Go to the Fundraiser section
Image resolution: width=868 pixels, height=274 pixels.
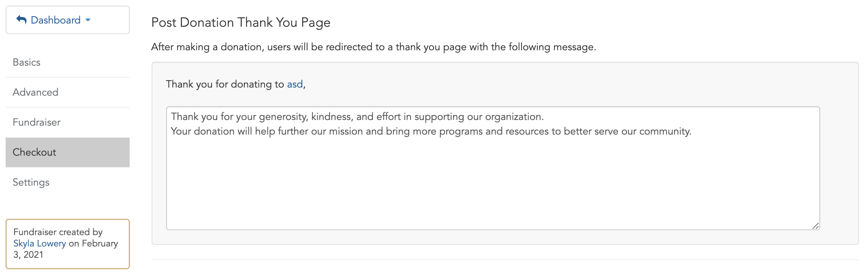pos(68,122)
